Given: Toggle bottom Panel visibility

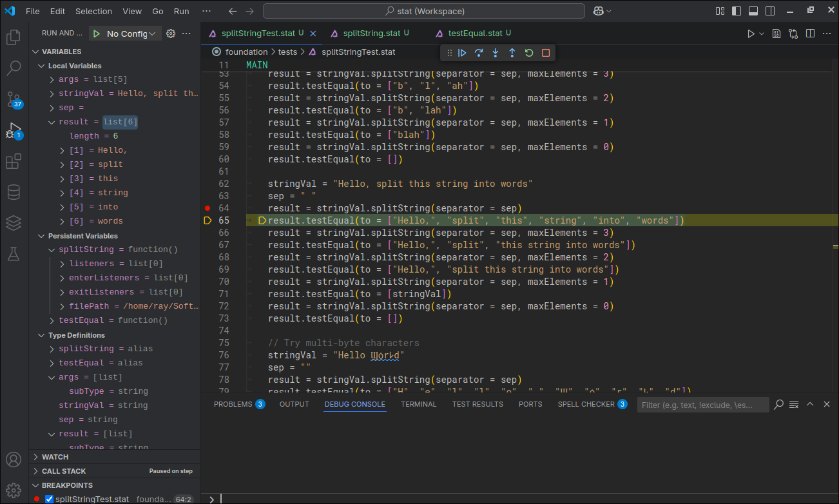Looking at the screenshot, I should (x=753, y=11).
